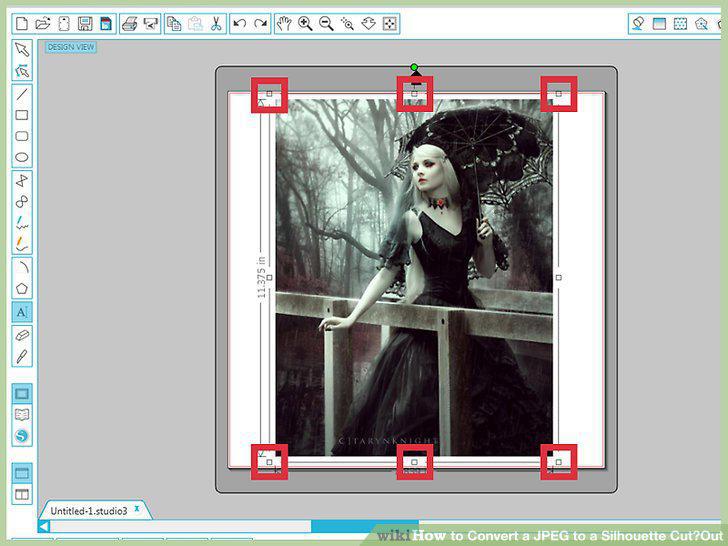Viewport: 728px width, 546px height.
Task: Choose the Select arrow tool
Action: [x=22, y=49]
